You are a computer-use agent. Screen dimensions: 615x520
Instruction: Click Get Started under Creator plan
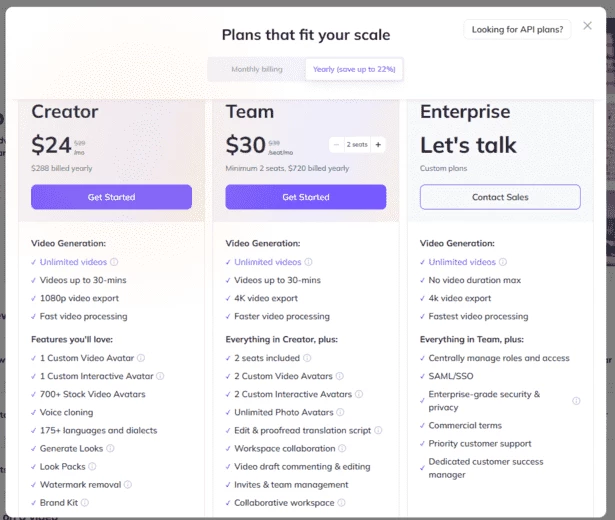tap(111, 197)
